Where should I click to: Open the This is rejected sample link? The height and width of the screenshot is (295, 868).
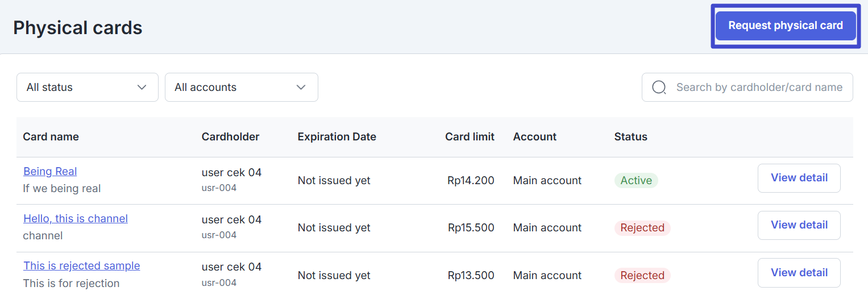82,265
